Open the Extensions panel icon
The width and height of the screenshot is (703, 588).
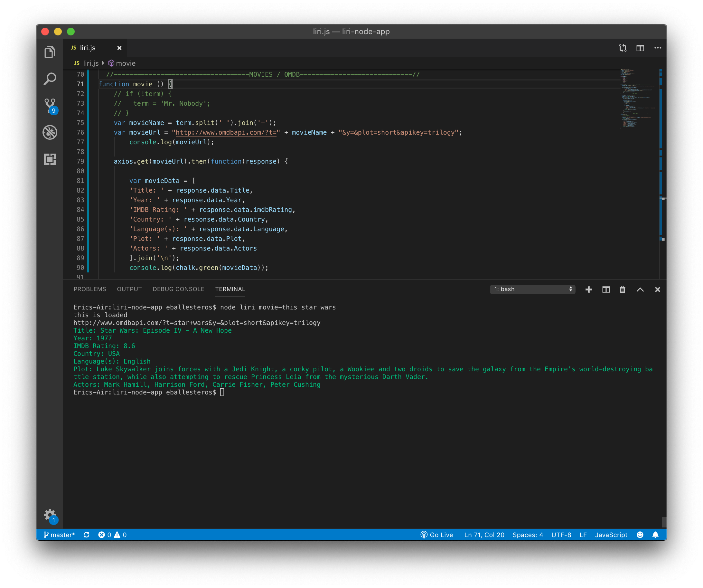point(50,159)
